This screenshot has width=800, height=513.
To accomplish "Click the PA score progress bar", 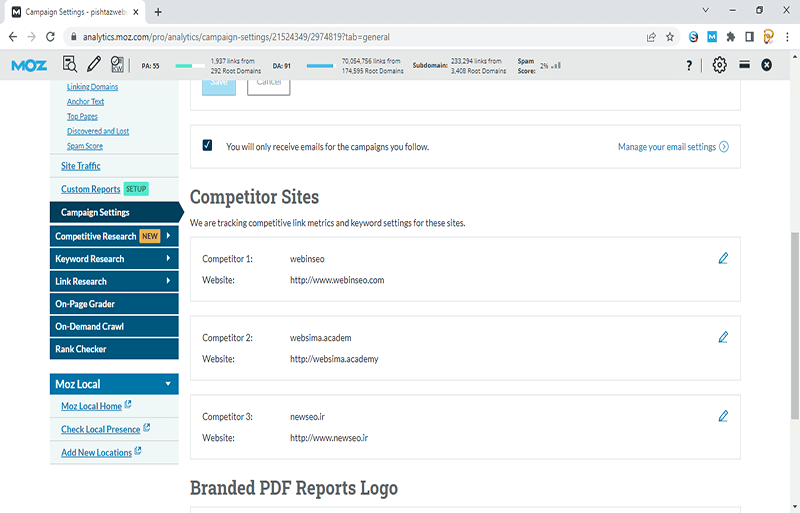I will click(x=190, y=66).
